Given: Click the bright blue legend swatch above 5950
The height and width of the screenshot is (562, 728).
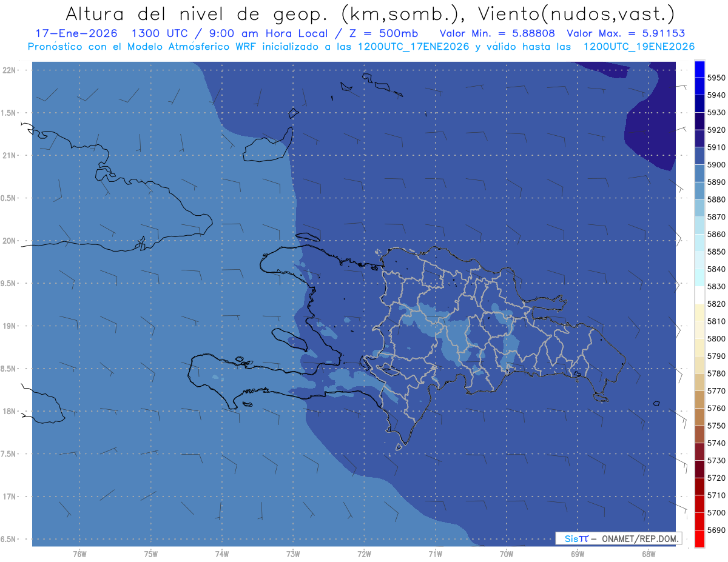Looking at the screenshot, I should coord(699,69).
